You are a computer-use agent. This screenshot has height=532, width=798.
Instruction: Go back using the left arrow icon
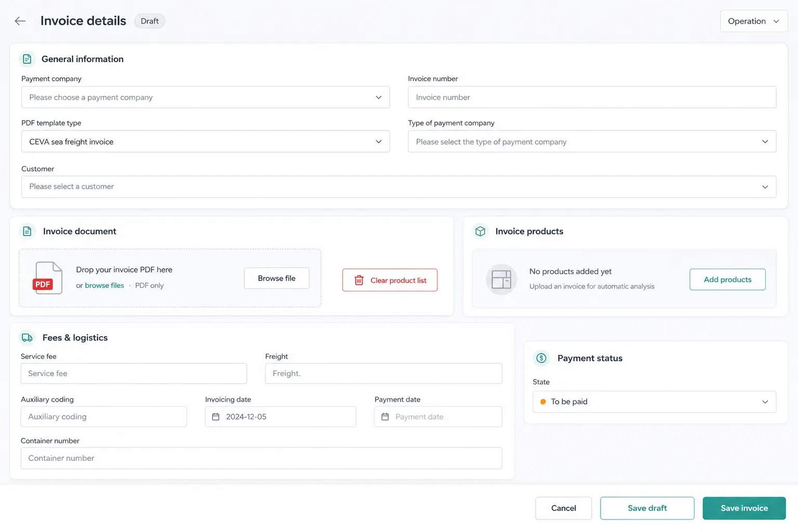[x=20, y=21]
